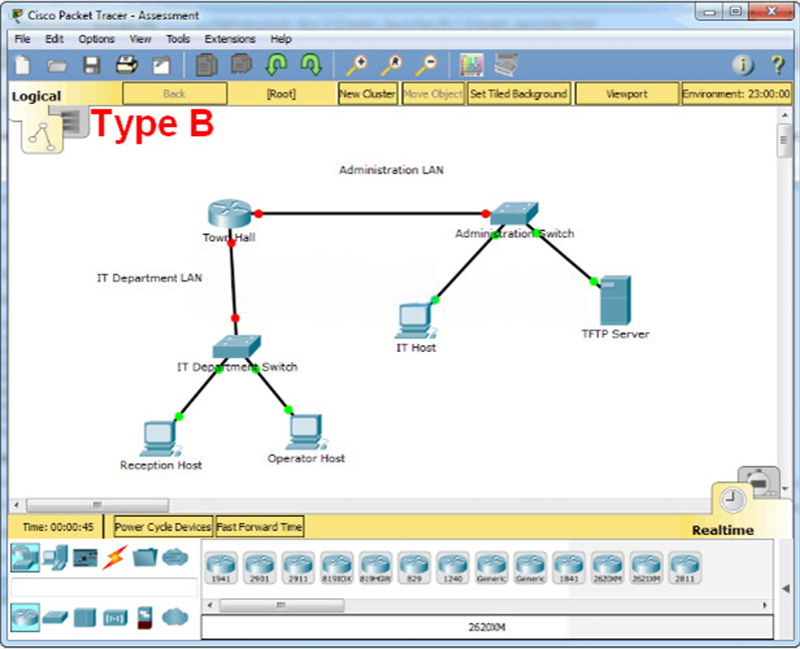
Task: Click the [Root] navigation button
Action: pos(281,94)
